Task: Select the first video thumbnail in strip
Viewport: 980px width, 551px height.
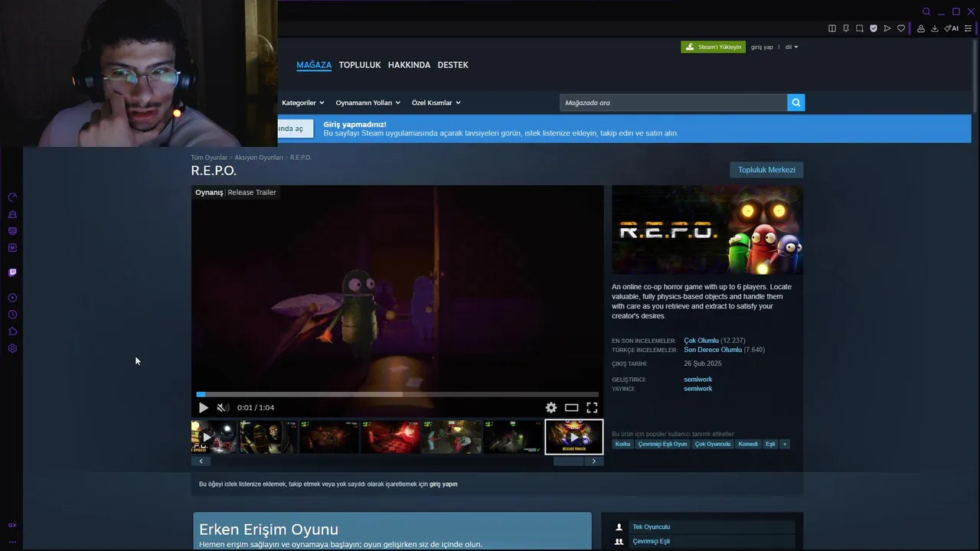Action: (x=214, y=437)
